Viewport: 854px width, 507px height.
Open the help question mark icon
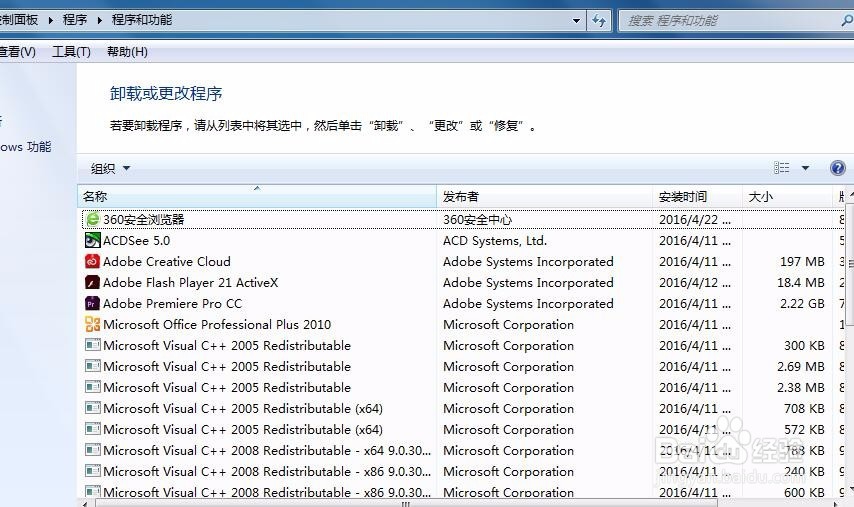tap(838, 168)
